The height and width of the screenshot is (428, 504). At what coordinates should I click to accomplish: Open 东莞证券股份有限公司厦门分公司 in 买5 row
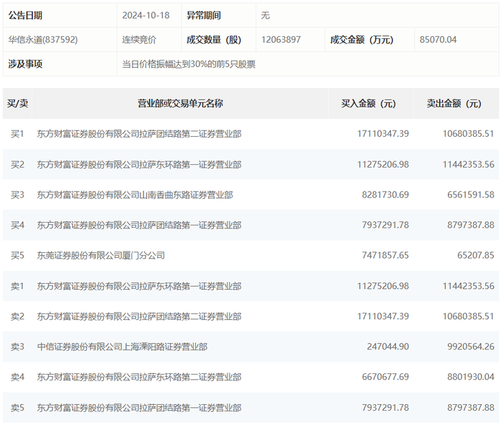[101, 255]
